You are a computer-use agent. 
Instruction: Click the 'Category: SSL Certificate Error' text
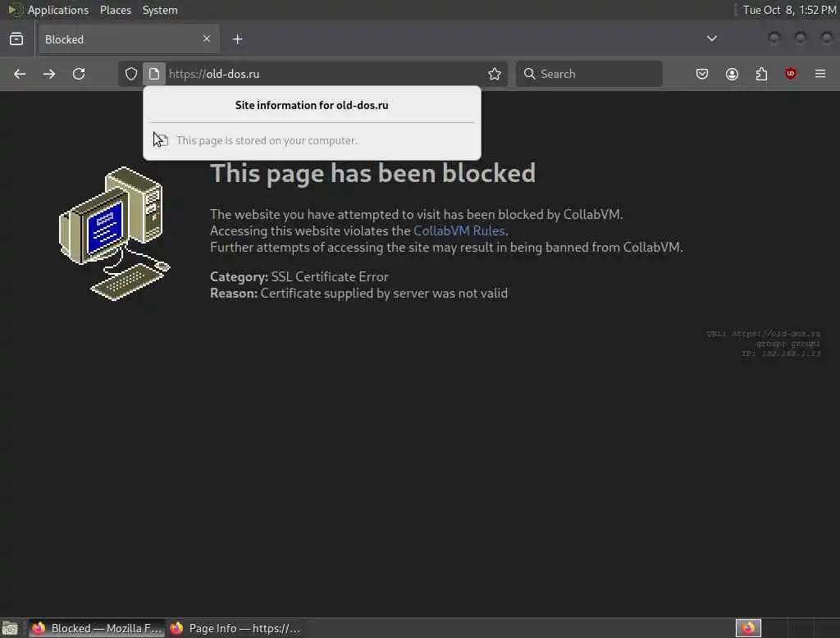pos(299,277)
